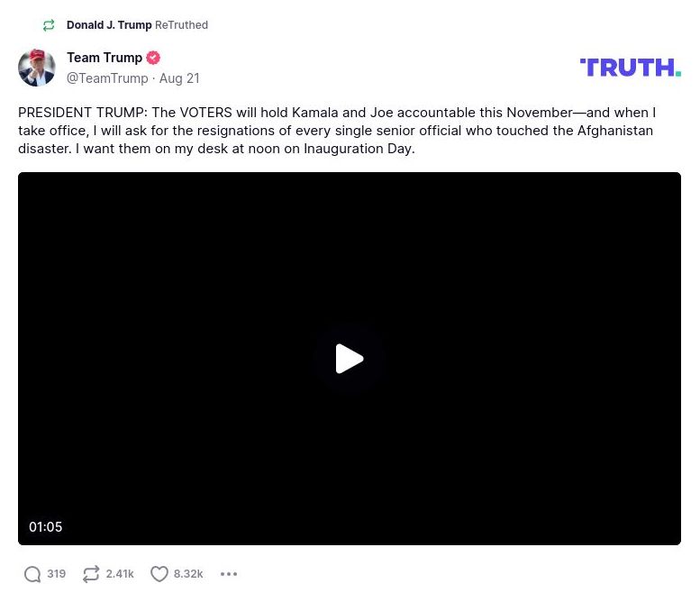ReTruth this post using the arrows icon
This screenshot has width=700, height=602.
[x=91, y=574]
